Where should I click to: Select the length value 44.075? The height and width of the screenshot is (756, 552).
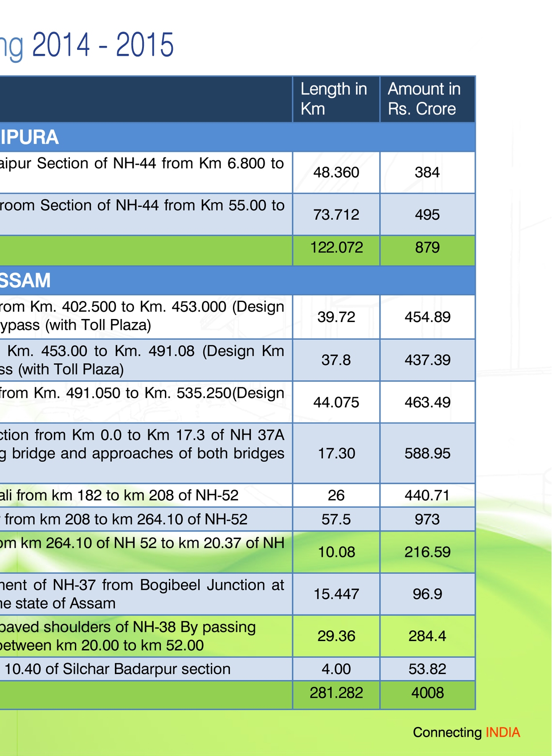336,403
